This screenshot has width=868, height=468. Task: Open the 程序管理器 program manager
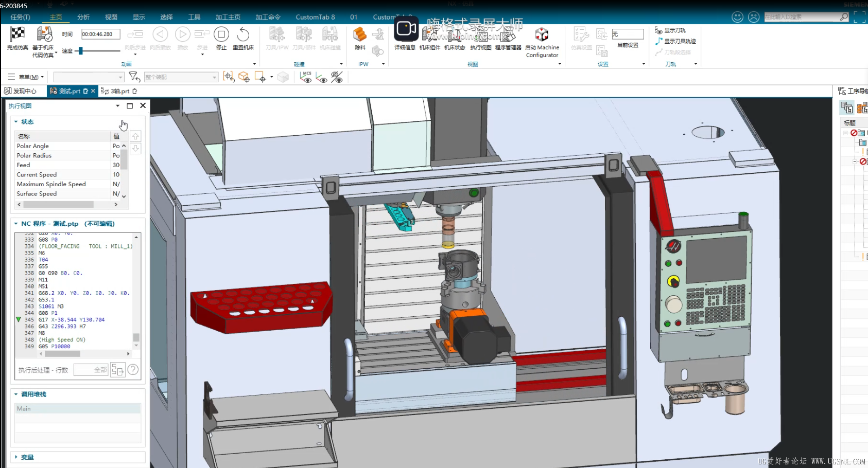tap(508, 39)
